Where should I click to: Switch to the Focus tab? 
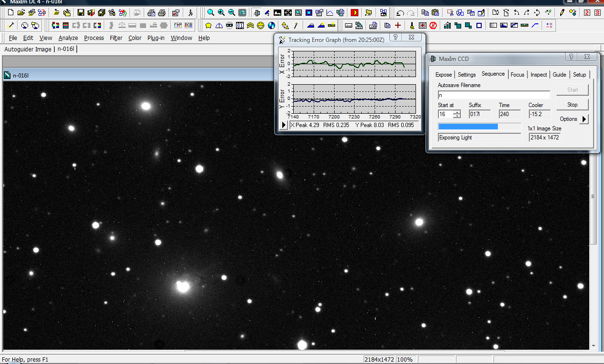tap(517, 75)
